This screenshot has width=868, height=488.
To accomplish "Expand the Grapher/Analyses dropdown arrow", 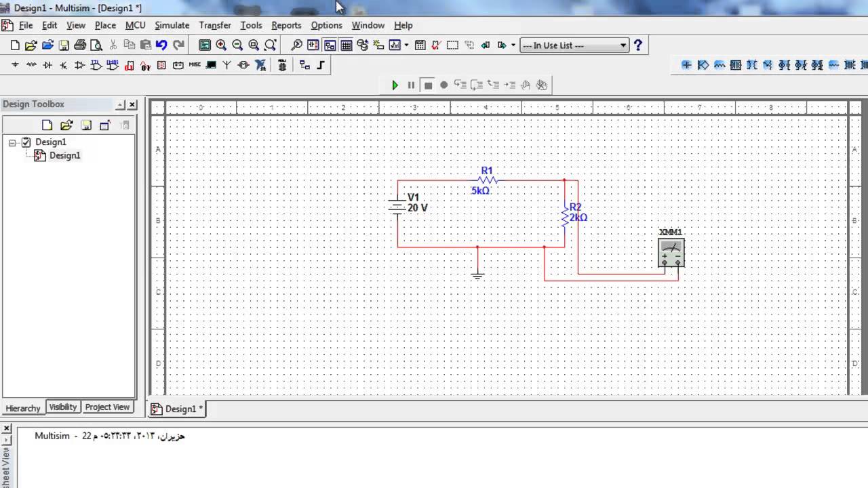I will point(406,45).
